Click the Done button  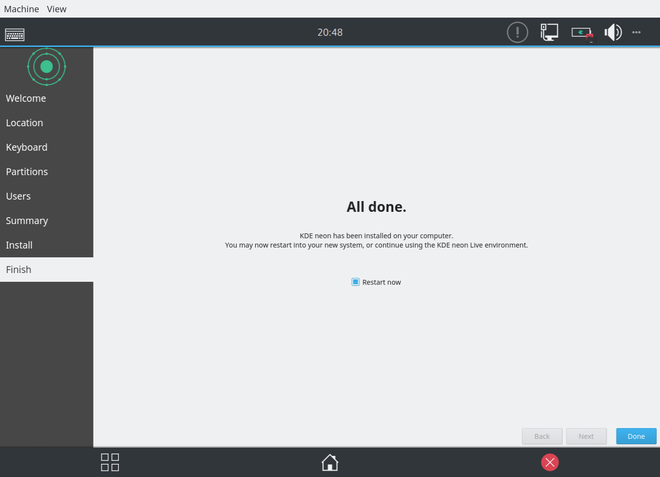tap(636, 436)
